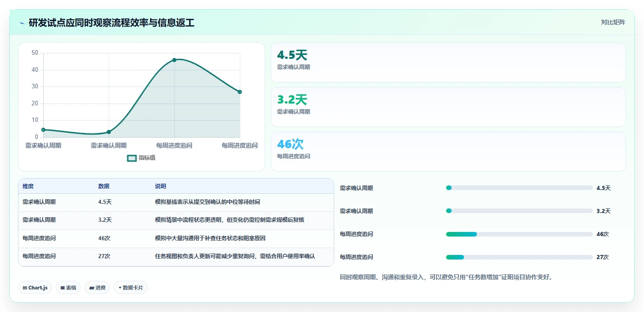Click the progress bar with value 3.2天

519,211
